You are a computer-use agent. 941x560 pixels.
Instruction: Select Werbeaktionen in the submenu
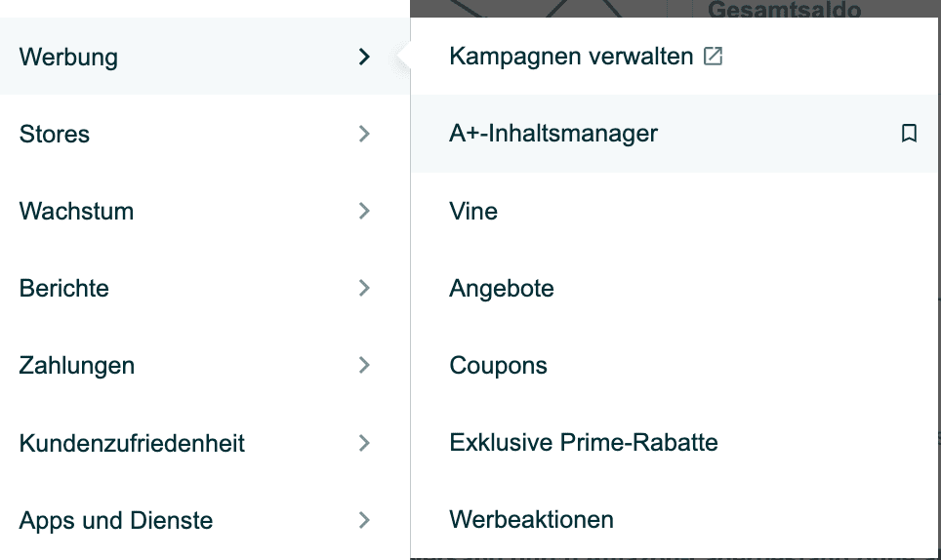(531, 520)
